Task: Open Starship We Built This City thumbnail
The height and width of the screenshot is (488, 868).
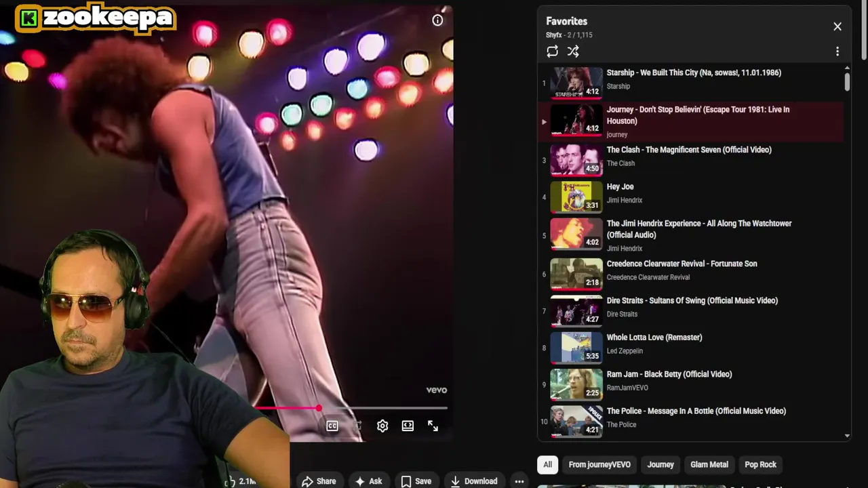Action: tap(576, 83)
